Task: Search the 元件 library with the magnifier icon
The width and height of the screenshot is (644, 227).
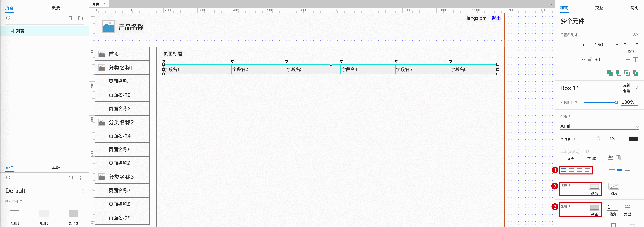Action: click(9, 178)
